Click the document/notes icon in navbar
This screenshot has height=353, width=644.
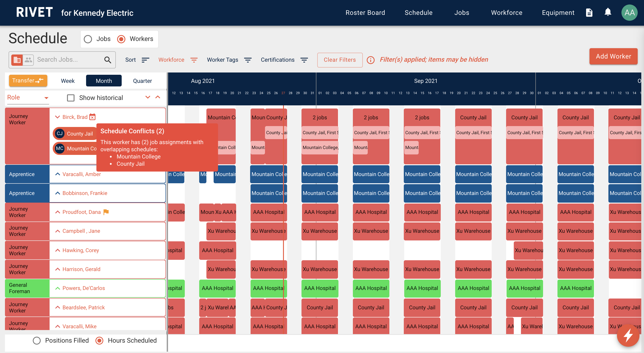(589, 13)
